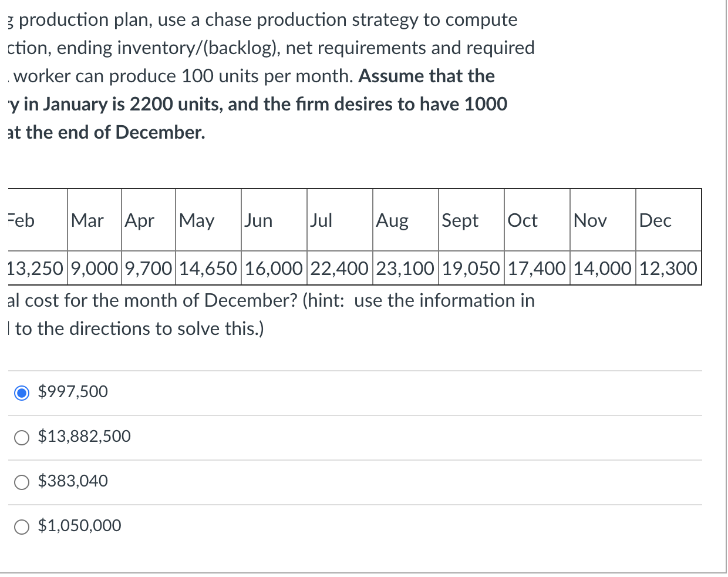728x577 pixels.
Task: Click the 23,100 demand value cell
Action: 405,269
